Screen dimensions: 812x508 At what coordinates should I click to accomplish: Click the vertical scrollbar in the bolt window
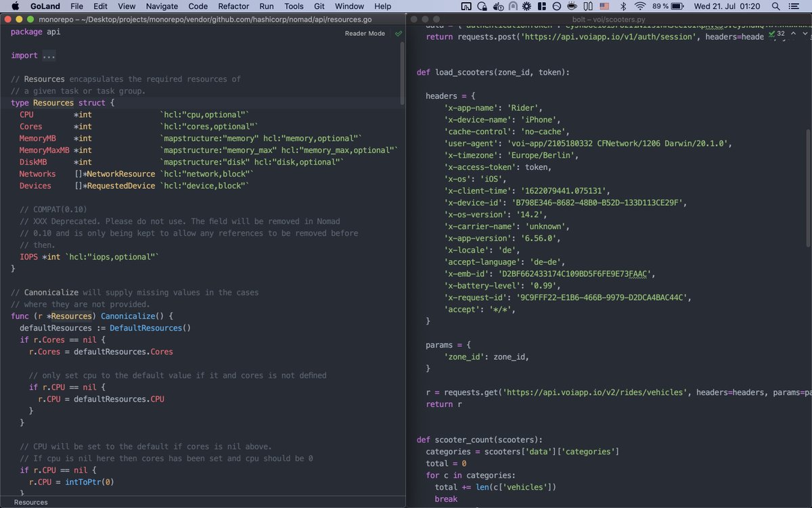809,188
